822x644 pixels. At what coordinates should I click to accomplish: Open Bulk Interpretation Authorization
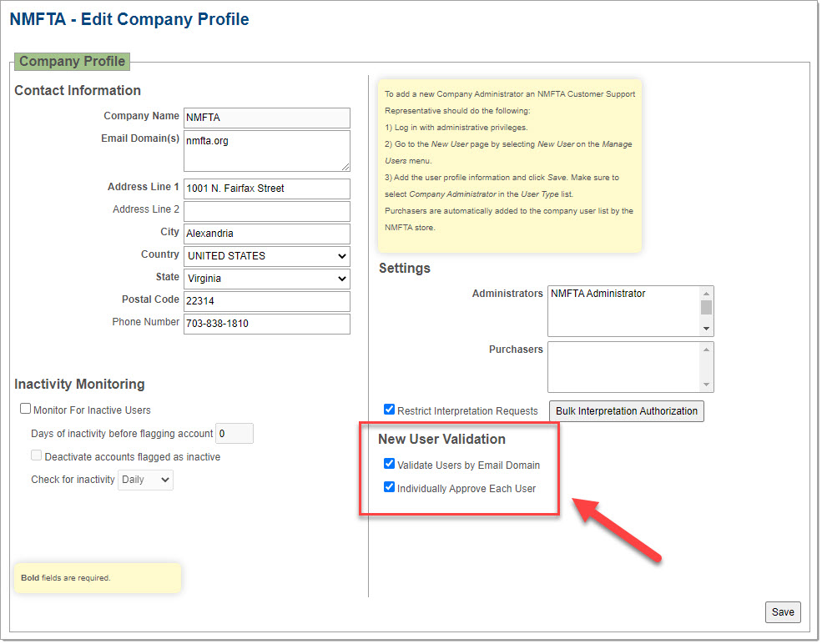[x=628, y=412]
